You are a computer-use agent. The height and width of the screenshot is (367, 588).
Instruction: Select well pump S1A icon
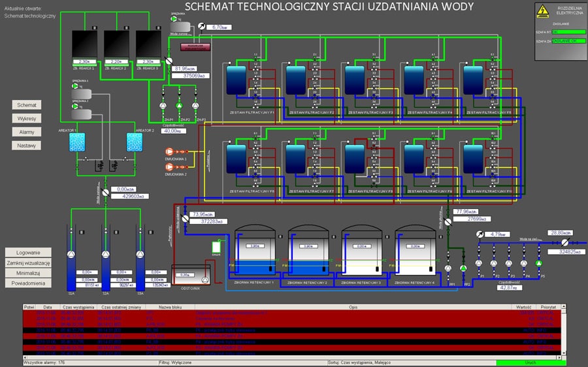pos(71,254)
